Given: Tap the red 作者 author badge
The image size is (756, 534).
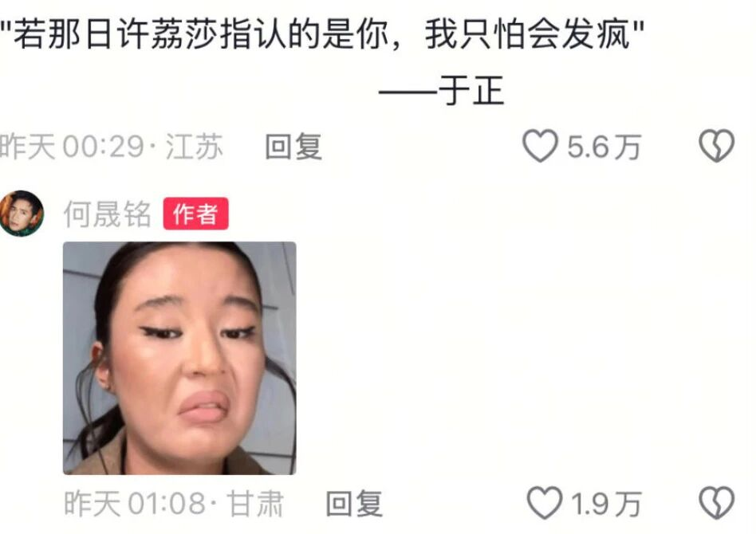Looking at the screenshot, I should [195, 214].
